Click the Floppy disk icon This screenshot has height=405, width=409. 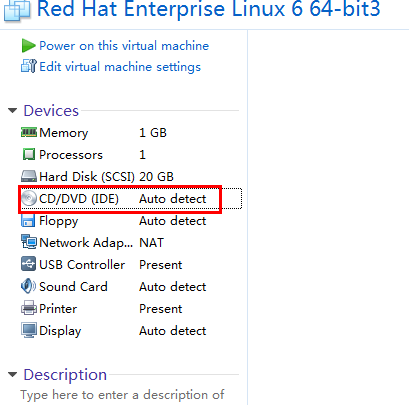coord(28,220)
